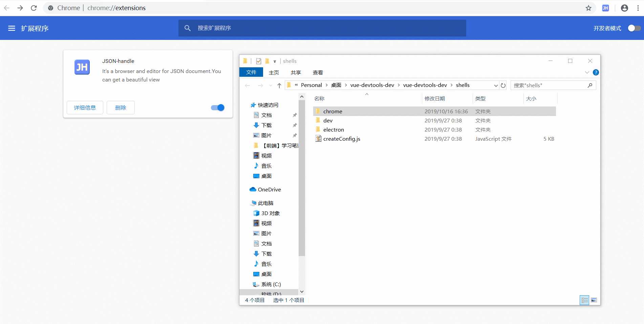This screenshot has height=324, width=644.
Task: Open 【前端】学习笔记 folder in quick access
Action: click(x=276, y=146)
